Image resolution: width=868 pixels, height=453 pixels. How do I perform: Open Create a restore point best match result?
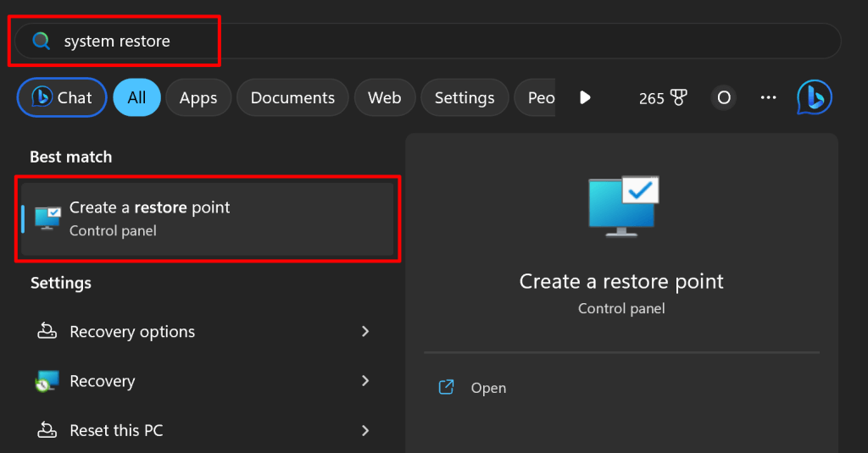(207, 219)
